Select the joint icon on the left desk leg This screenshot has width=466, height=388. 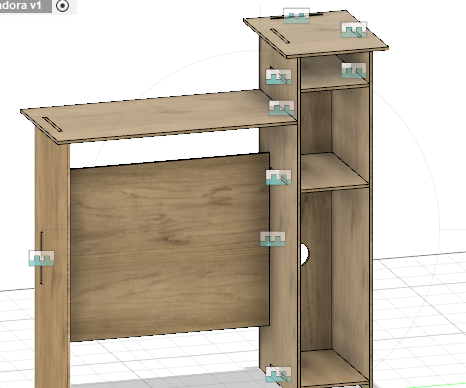(42, 258)
